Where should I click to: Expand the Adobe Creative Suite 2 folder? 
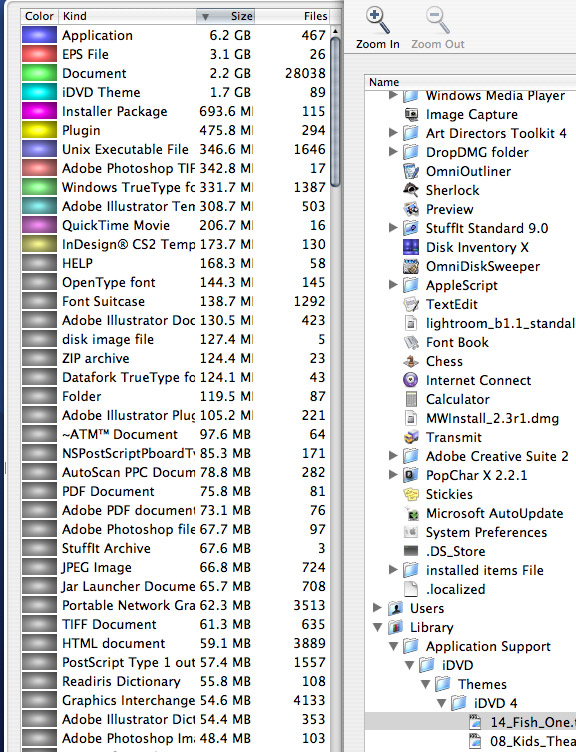(x=393, y=456)
